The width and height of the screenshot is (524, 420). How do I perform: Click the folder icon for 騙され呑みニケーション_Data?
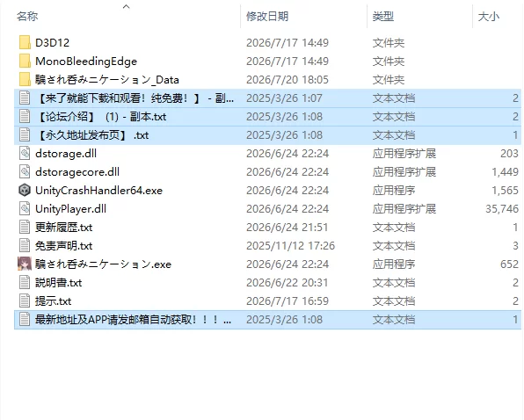(25, 79)
